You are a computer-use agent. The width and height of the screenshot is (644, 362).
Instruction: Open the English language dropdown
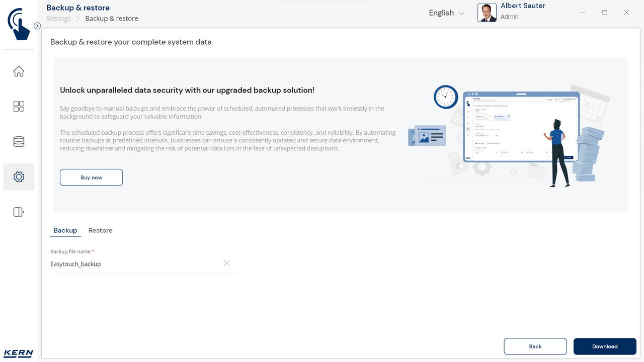coord(446,13)
